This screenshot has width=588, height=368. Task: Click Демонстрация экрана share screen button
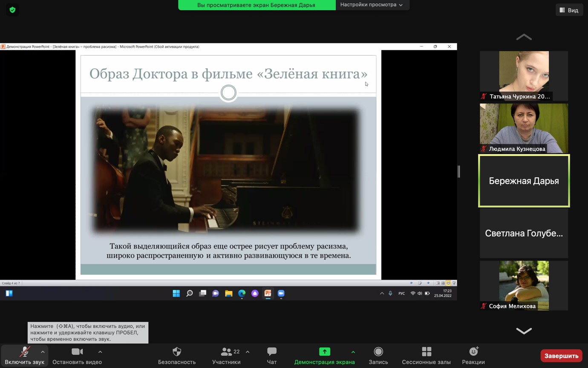click(324, 356)
